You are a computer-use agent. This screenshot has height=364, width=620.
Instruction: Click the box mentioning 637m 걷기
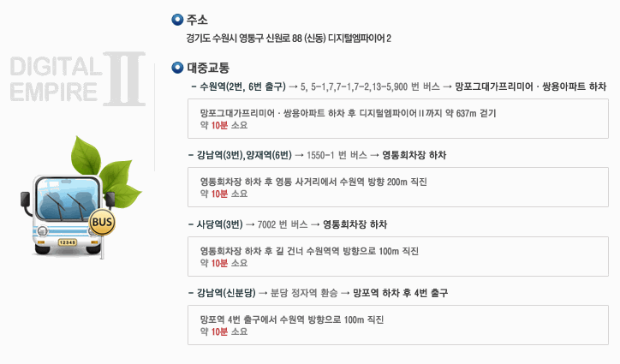click(398, 119)
